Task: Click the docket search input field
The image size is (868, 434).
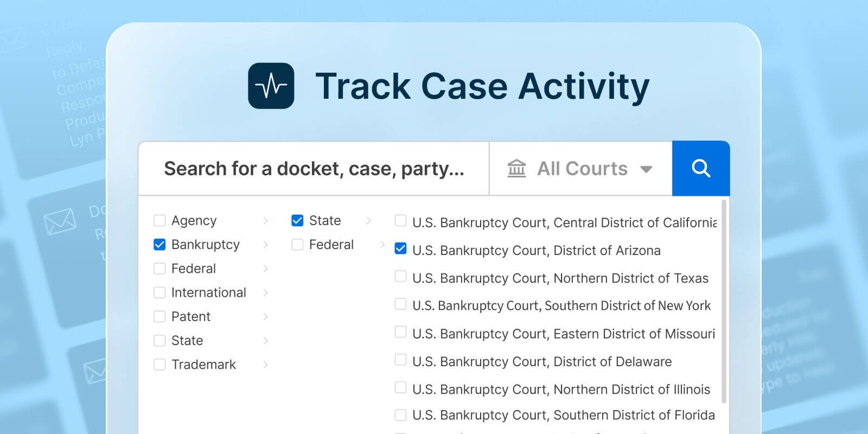Action: [314, 169]
